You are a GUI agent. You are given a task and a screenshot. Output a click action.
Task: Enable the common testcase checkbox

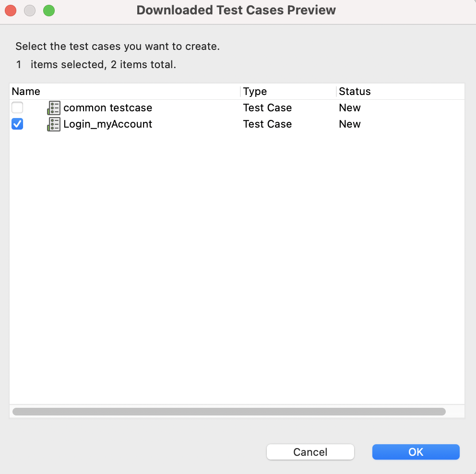[17, 107]
